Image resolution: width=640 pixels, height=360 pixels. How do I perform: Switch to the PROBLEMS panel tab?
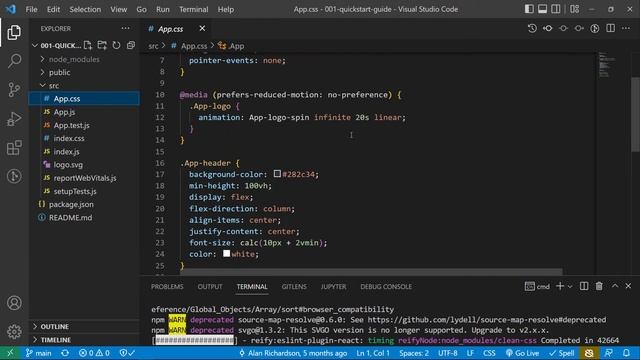tap(167, 287)
